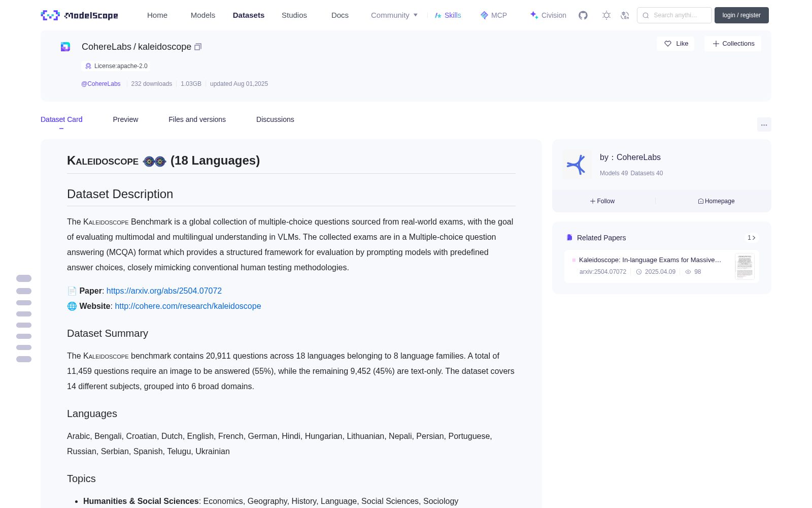Open CohereLabs Homepage

(716, 201)
